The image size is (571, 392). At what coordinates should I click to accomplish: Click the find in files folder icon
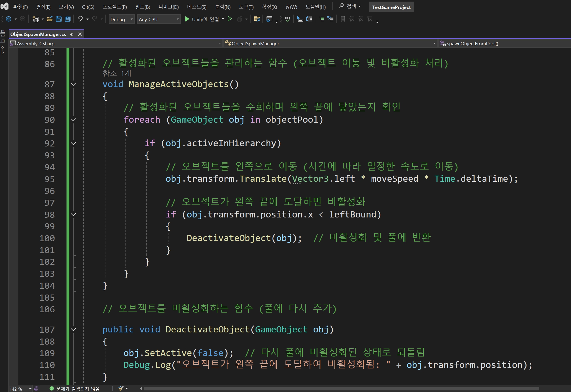257,19
